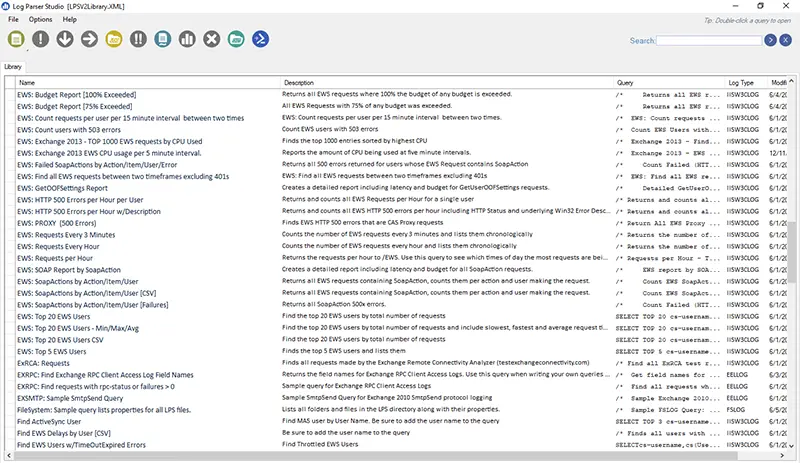Open the Options menu
The image size is (800, 463).
click(x=40, y=19)
